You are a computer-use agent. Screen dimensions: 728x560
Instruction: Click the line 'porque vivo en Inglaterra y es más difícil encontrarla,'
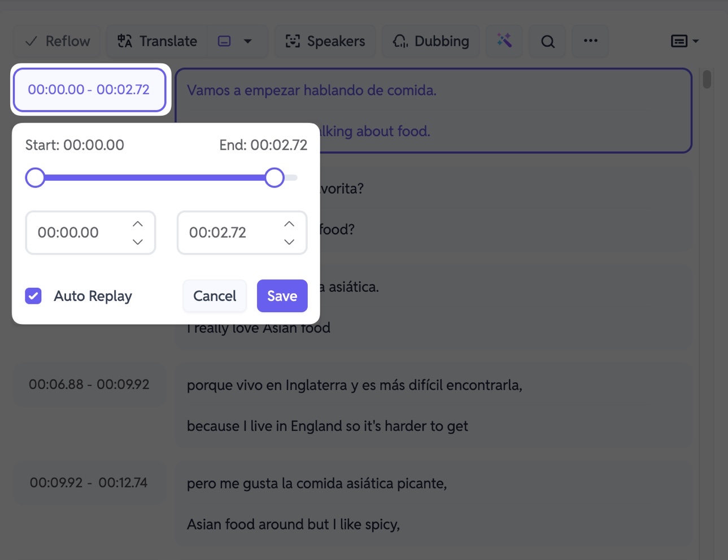pos(355,385)
